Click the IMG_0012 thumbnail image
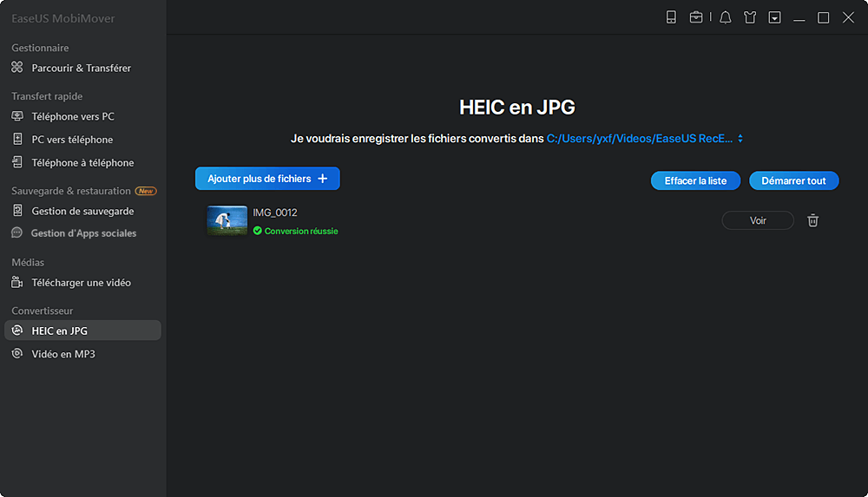The width and height of the screenshot is (868, 497). (x=227, y=221)
